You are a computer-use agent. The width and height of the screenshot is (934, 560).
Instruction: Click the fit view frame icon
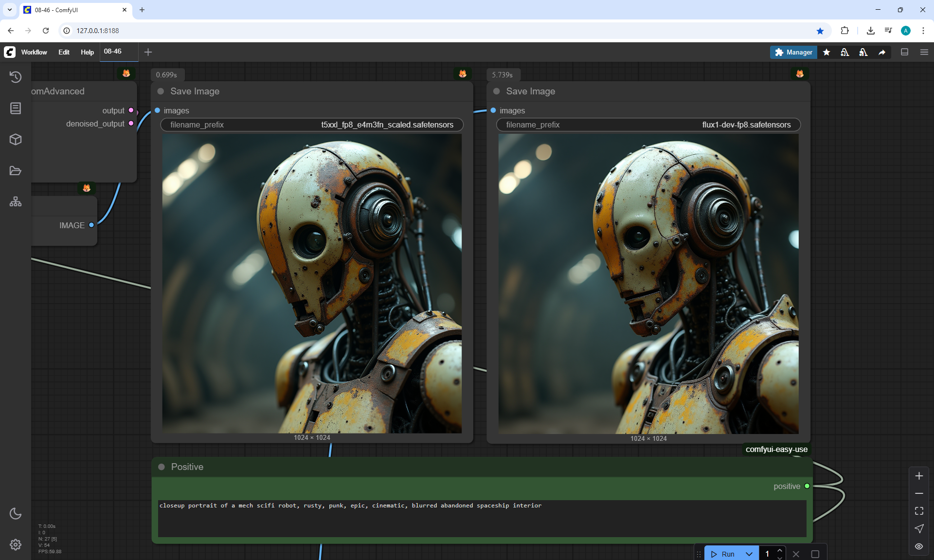pos(919,511)
